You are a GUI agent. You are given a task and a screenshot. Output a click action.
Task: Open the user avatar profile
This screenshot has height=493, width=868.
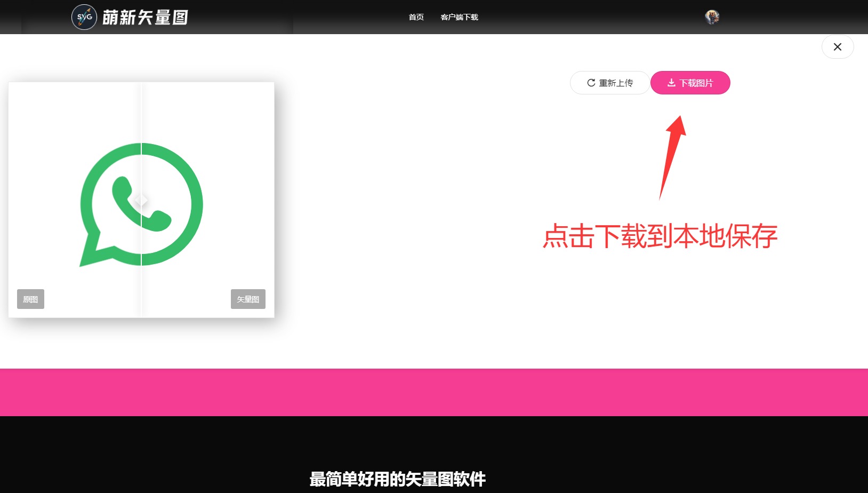(x=712, y=17)
